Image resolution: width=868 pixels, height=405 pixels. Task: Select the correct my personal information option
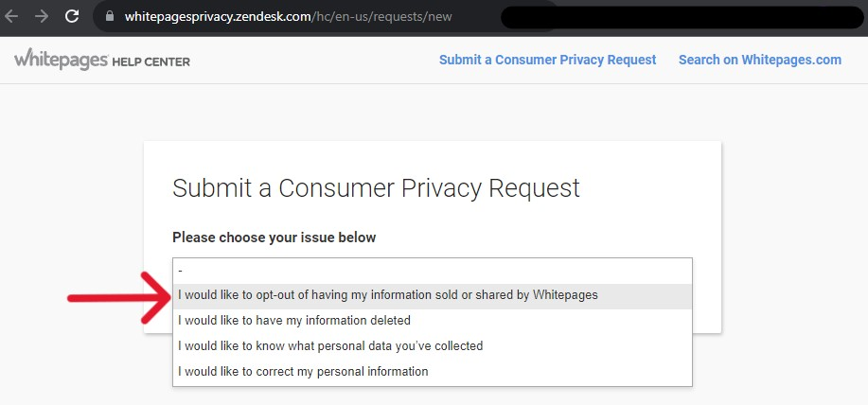(303, 372)
